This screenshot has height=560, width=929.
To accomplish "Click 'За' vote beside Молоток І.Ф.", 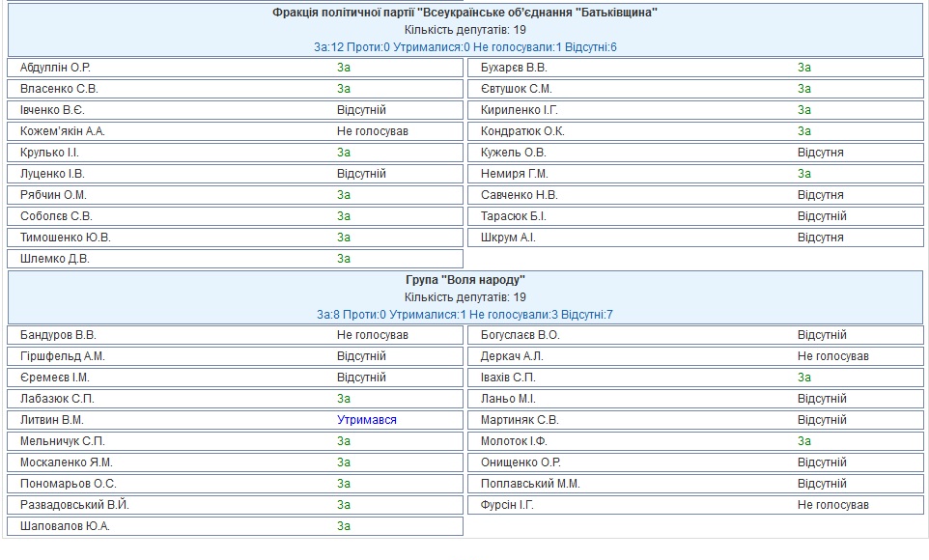I will [x=804, y=441].
